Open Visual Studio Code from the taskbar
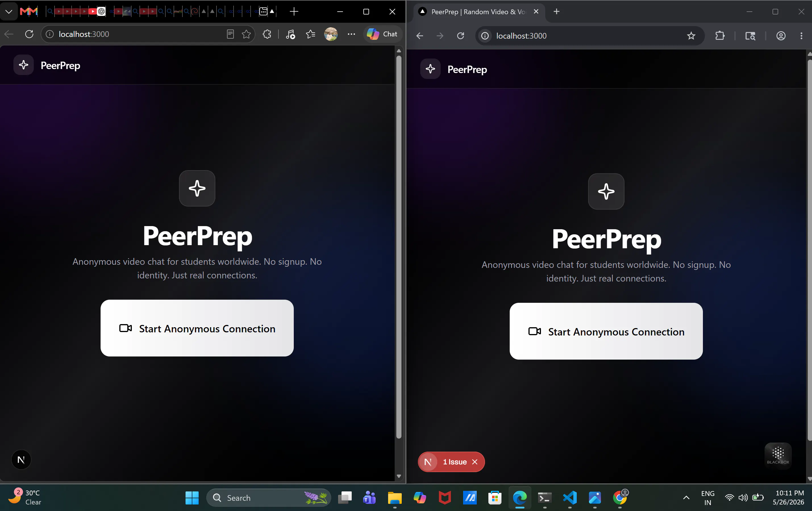812x511 pixels. click(x=570, y=498)
